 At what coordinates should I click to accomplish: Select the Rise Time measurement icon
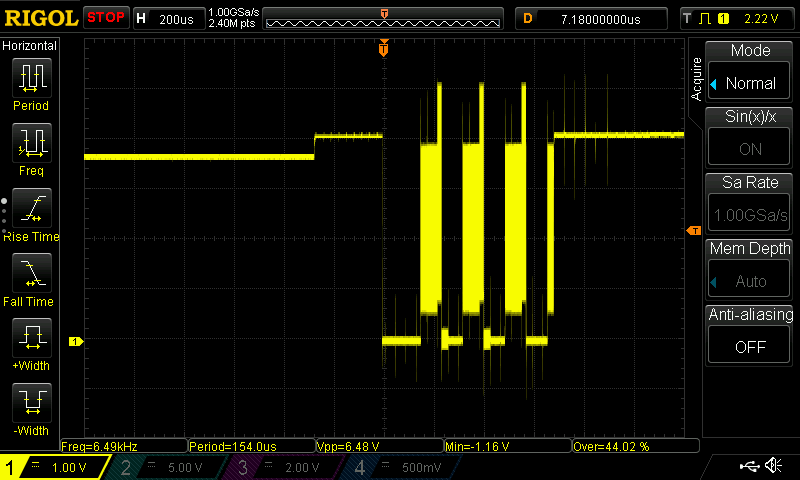[31, 208]
